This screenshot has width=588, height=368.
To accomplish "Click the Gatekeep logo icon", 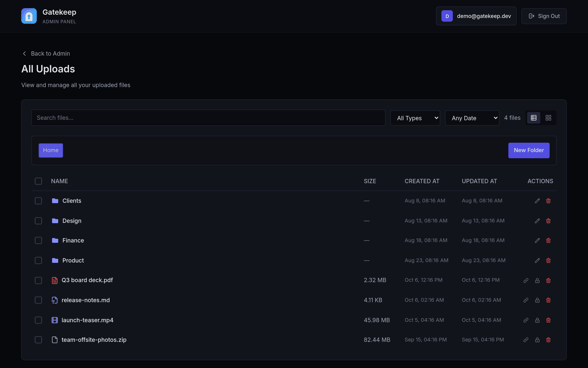I will [x=29, y=16].
